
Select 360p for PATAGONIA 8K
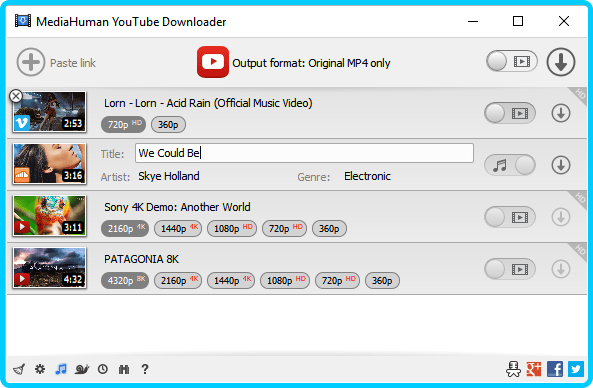(x=382, y=281)
